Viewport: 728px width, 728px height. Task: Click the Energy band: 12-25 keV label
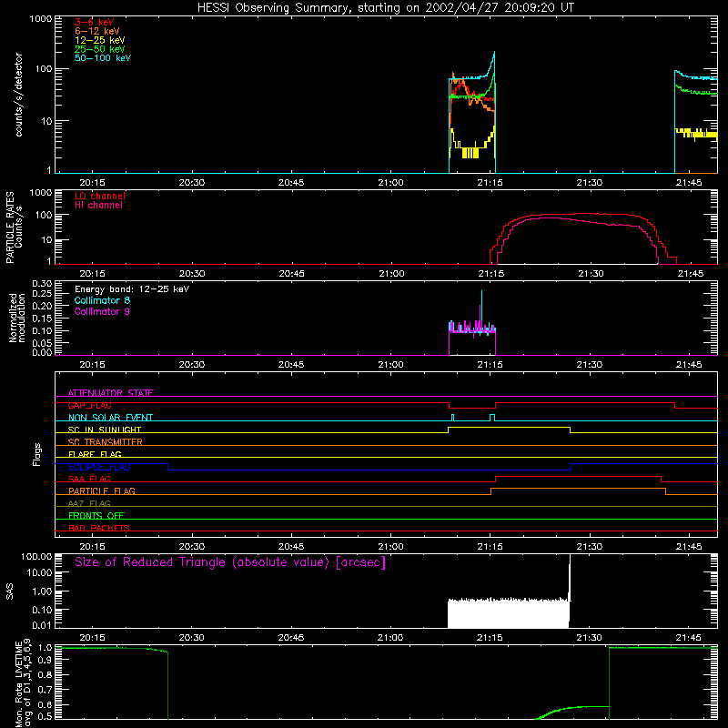(132, 289)
